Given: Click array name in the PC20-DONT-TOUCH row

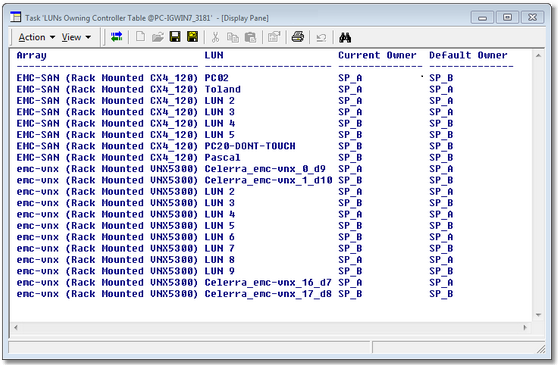Looking at the screenshot, I should (x=107, y=146).
